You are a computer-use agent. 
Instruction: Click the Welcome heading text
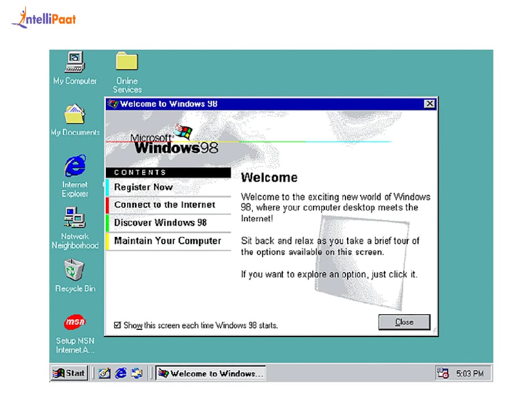tap(269, 178)
